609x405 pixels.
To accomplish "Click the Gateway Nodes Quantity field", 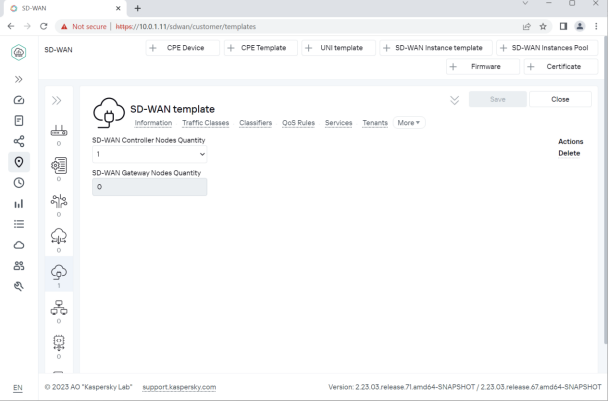I will click(150, 187).
